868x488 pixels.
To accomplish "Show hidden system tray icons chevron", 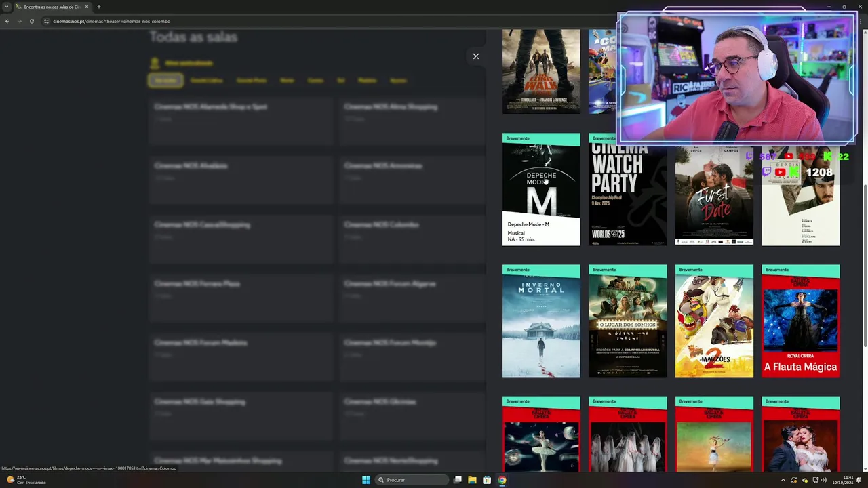I will (x=783, y=480).
